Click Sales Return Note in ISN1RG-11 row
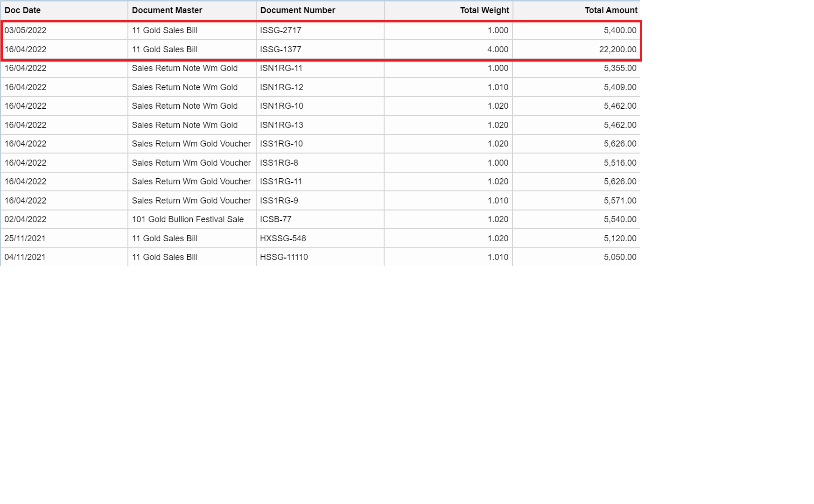The width and height of the screenshot is (814, 504). click(x=185, y=68)
